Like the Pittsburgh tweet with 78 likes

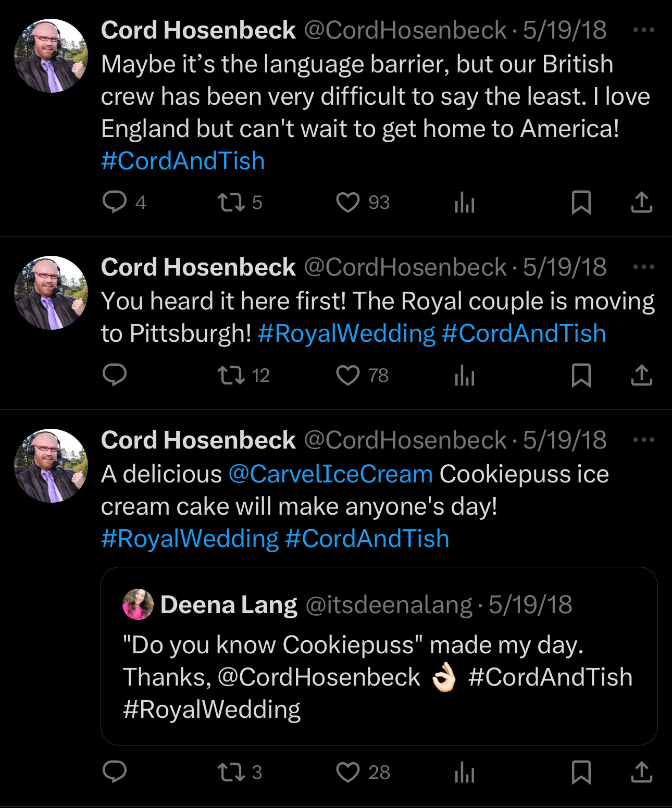[347, 375]
